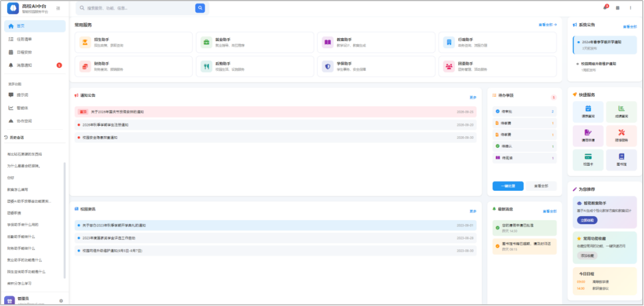This screenshot has height=306, width=644.
Task: Open history chat 财务助手能做什么
Action: 21,248
